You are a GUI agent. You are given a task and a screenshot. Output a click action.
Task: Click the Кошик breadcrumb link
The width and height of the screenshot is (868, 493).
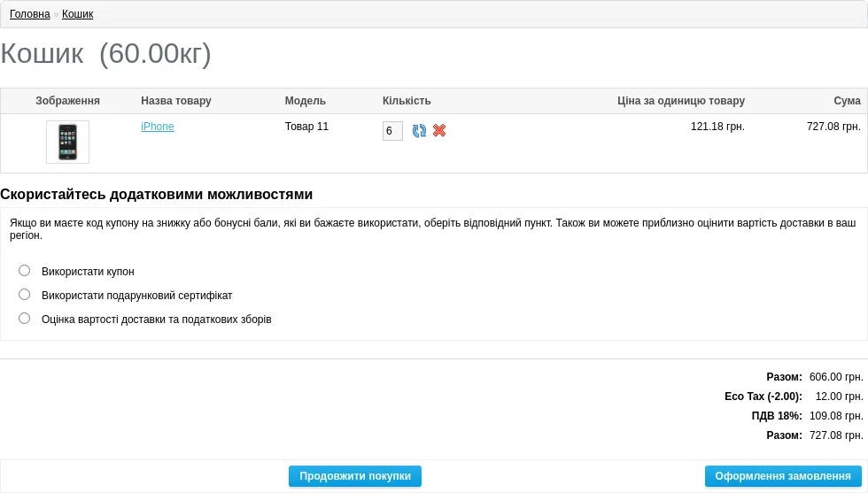(78, 14)
